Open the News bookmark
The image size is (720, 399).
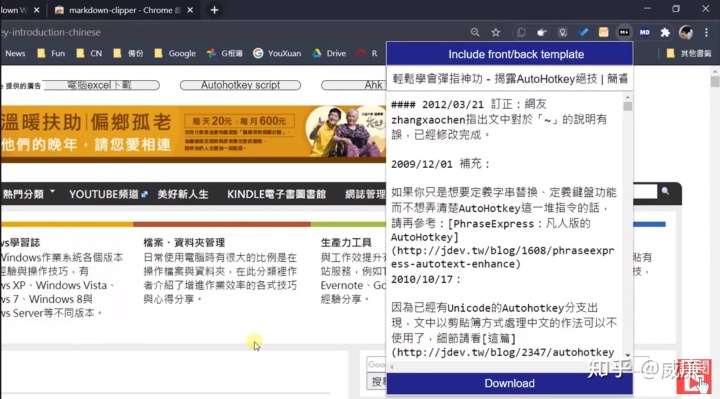tap(15, 53)
